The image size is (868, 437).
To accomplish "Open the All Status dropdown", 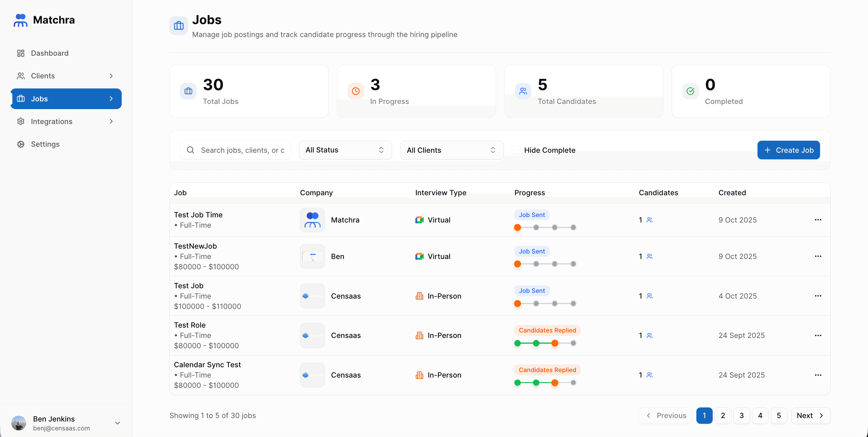I will pos(345,150).
